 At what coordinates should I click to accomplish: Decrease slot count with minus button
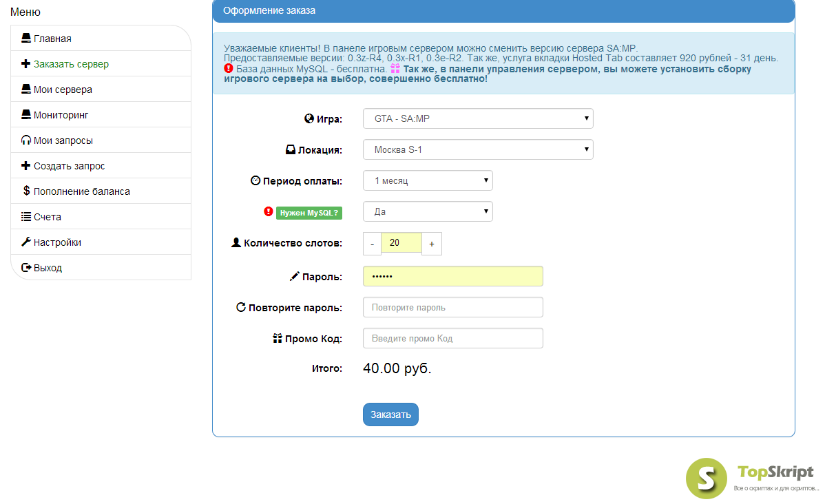(x=372, y=244)
